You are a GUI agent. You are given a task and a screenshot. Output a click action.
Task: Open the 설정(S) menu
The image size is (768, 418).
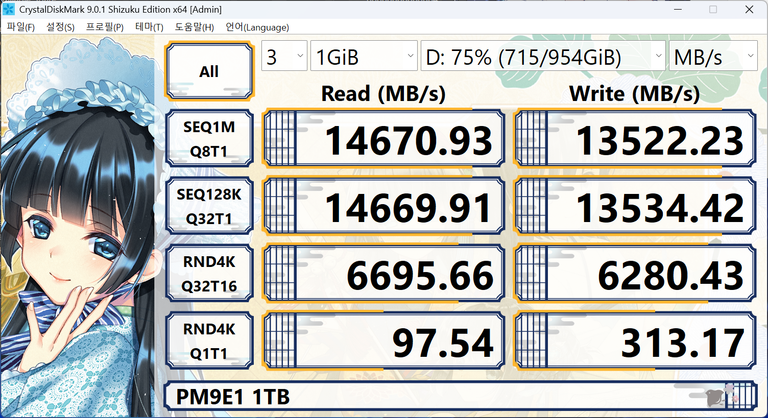60,27
